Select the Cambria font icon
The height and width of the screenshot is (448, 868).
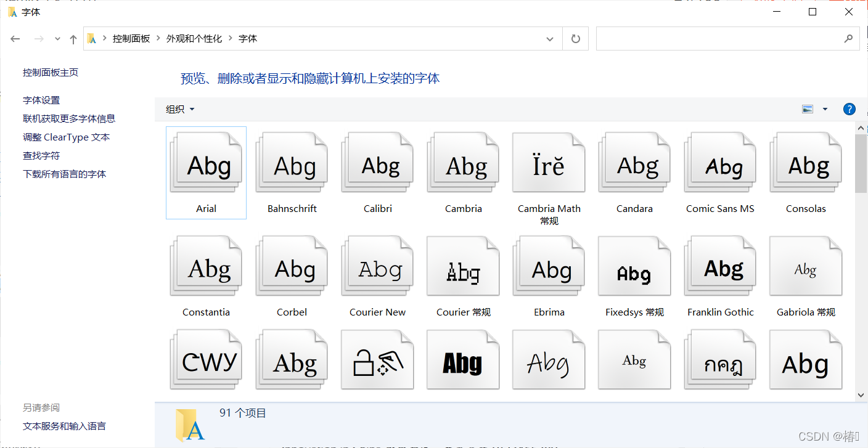coord(463,162)
